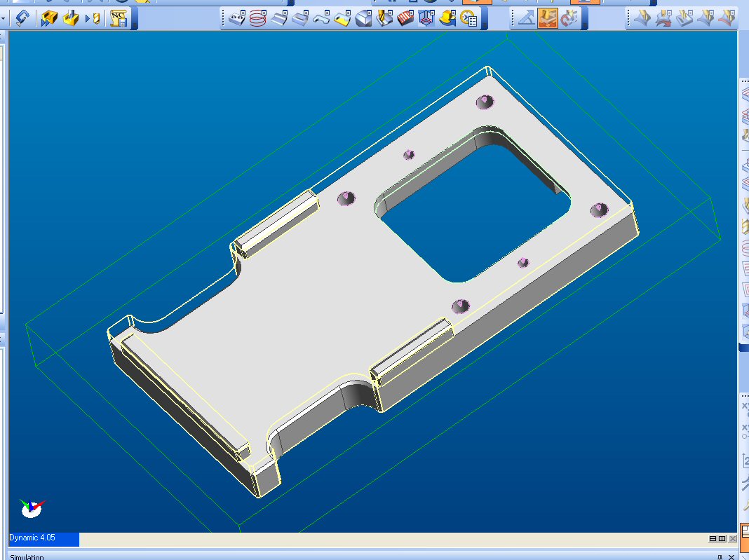Screen dimensions: 749x560
Task: Click the triangle angle measure icon
Action: pos(525,19)
